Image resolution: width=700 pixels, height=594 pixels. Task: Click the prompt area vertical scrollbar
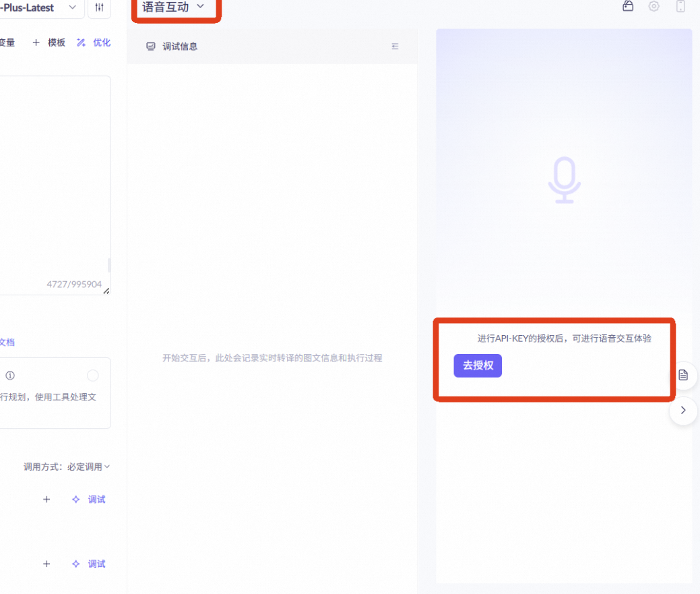point(109,265)
